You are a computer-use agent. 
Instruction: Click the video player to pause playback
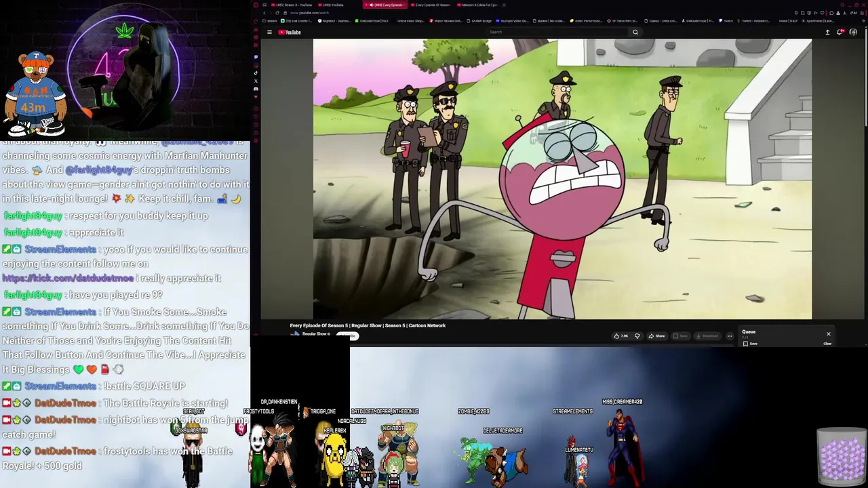coord(562,179)
